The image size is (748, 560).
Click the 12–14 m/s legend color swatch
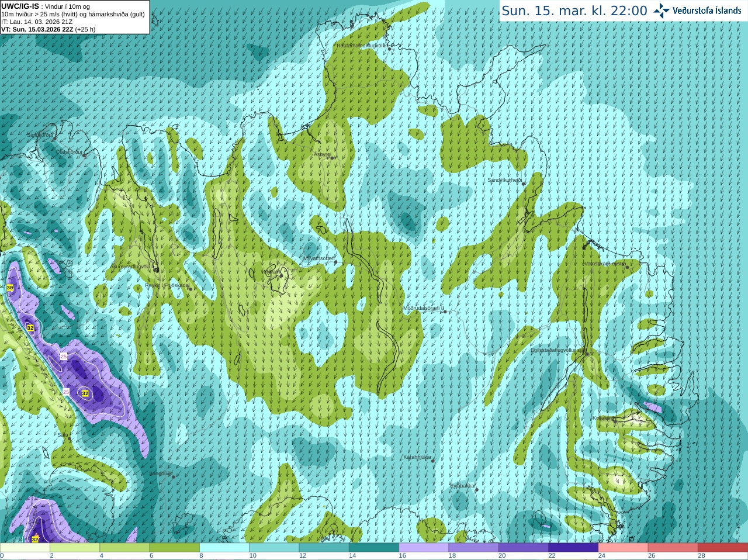click(x=324, y=548)
